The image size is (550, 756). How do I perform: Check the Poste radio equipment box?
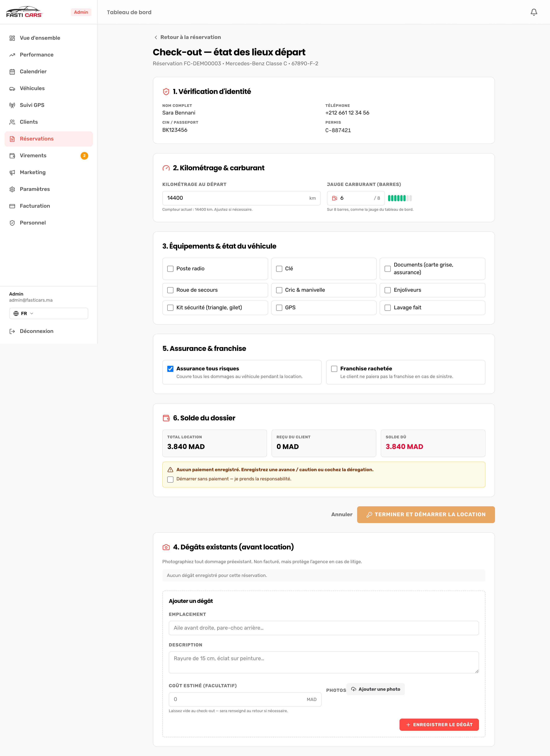pos(170,269)
